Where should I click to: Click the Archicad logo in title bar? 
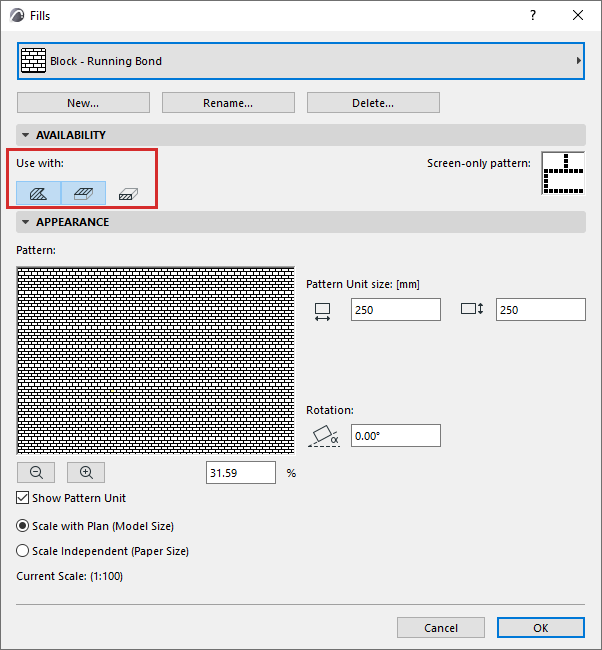[18, 16]
